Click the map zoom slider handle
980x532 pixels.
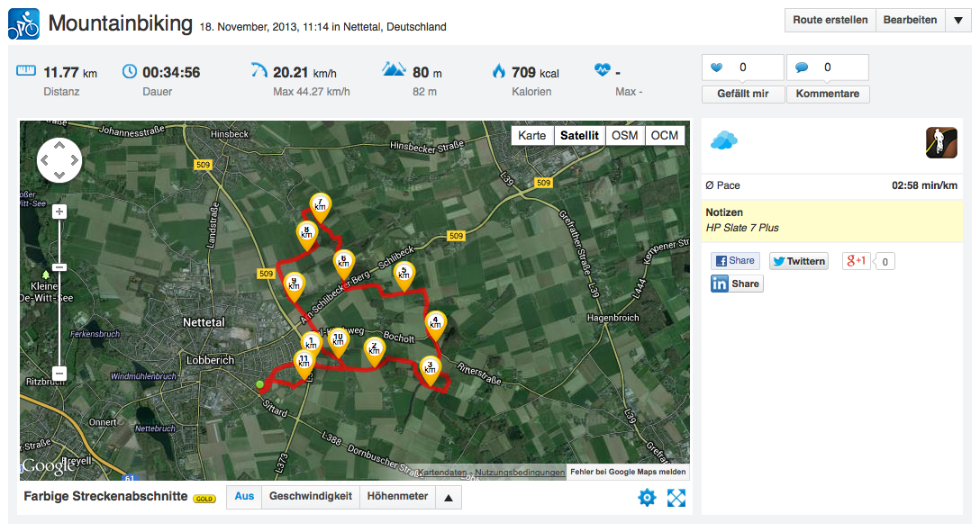pos(59,267)
